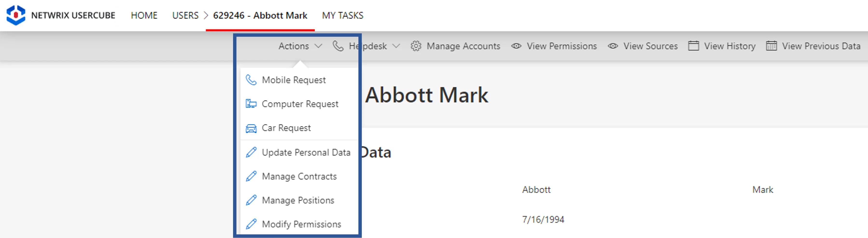Click the birth date value 7/16/1994
This screenshot has height=238, width=868.
click(543, 220)
